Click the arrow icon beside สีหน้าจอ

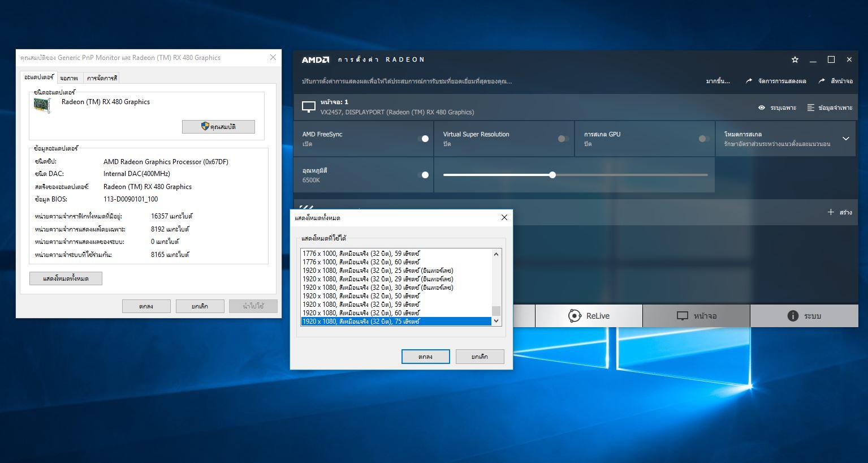click(x=822, y=81)
